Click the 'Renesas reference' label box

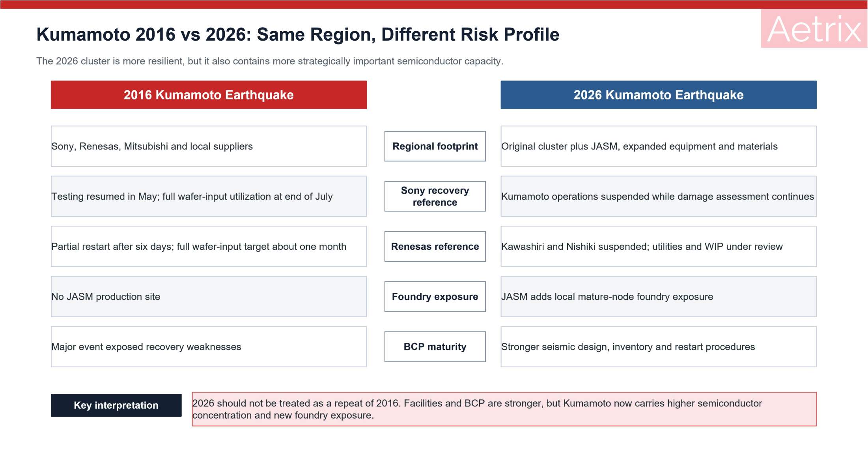435,247
